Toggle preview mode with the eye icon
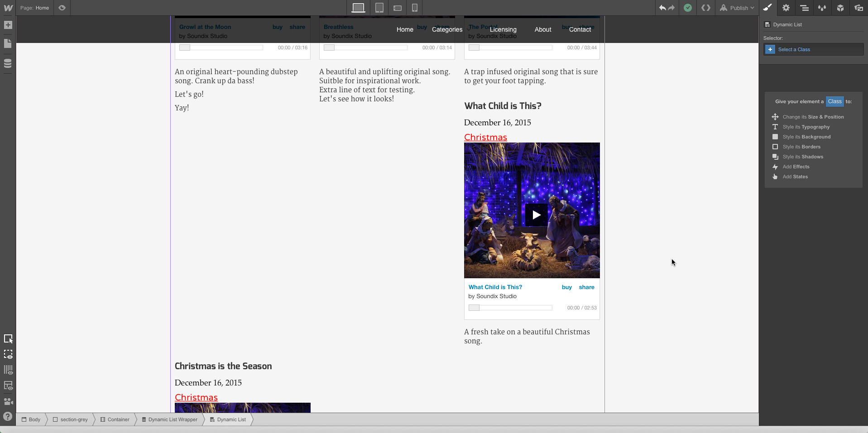This screenshot has width=868, height=433. pyautogui.click(x=62, y=8)
